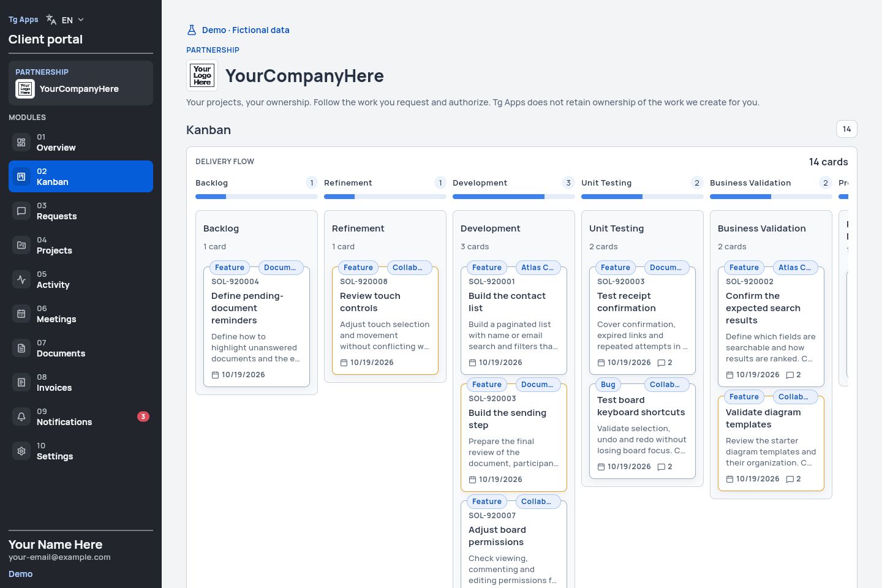Click the Bug tag on Test board keyboard shortcuts card

[608, 385]
